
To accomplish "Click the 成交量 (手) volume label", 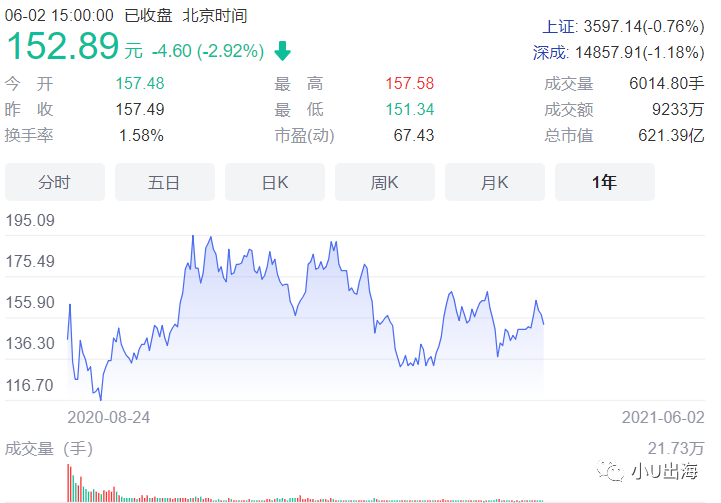I will coord(49,449).
